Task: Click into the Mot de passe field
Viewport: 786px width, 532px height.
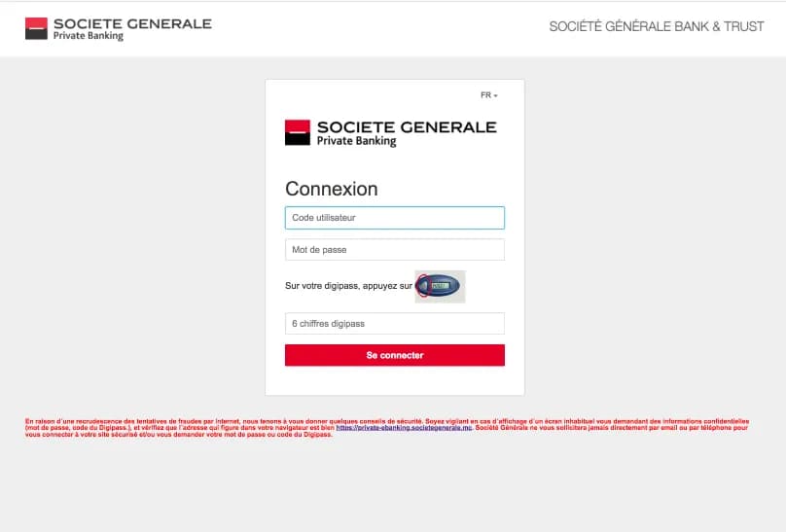Action: click(394, 250)
